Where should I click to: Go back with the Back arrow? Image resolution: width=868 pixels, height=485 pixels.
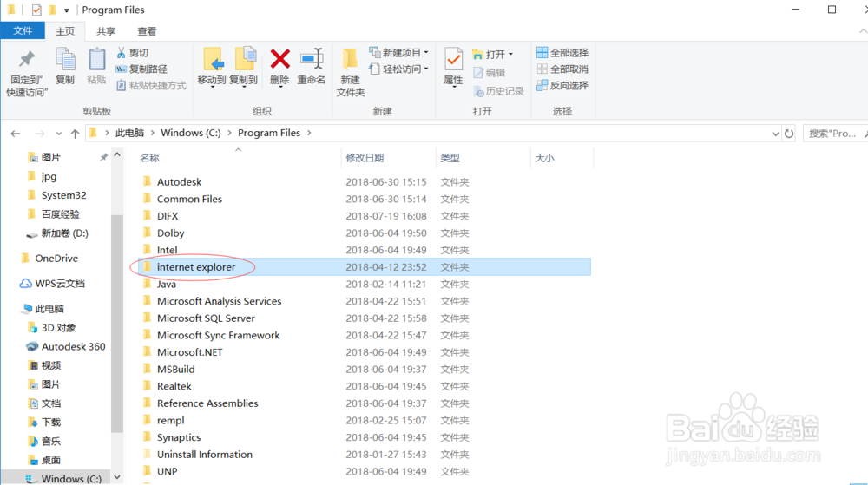coord(16,134)
